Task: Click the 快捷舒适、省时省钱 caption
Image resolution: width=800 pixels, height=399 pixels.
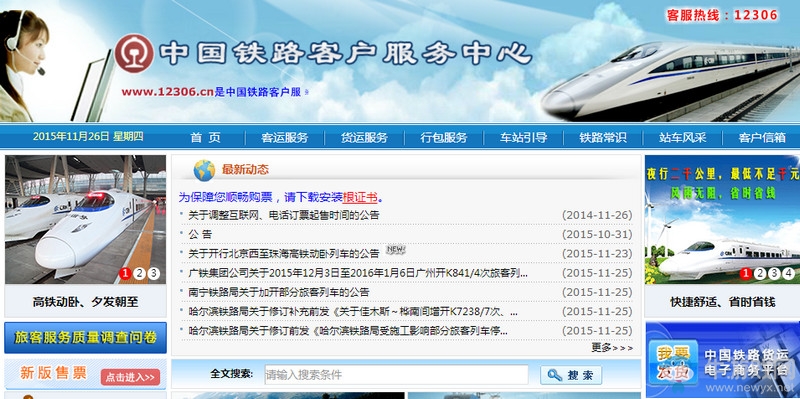Action: [722, 302]
